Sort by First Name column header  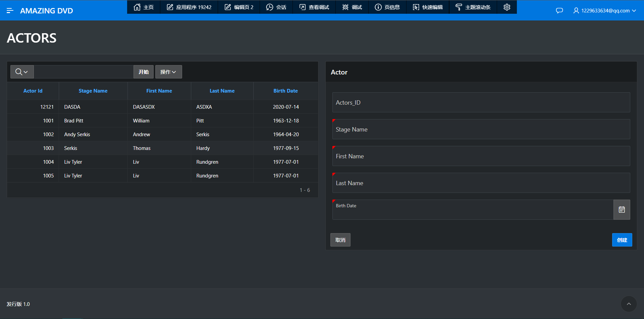(159, 91)
